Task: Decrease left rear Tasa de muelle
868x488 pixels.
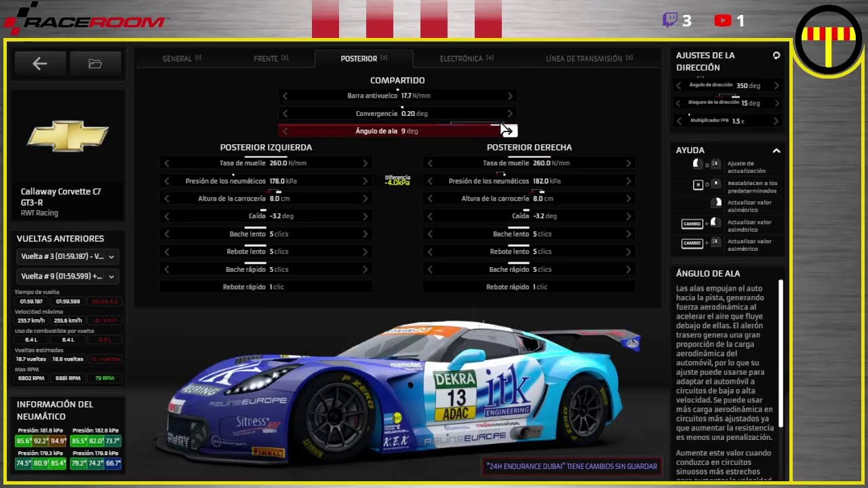Action: tap(167, 163)
